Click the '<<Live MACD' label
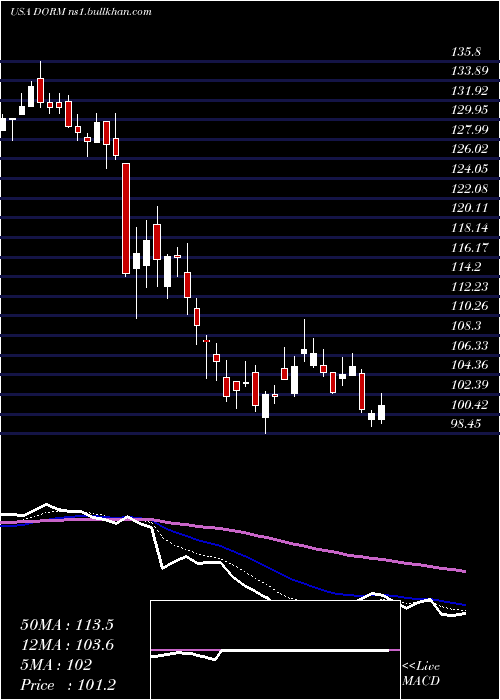 (421, 674)
